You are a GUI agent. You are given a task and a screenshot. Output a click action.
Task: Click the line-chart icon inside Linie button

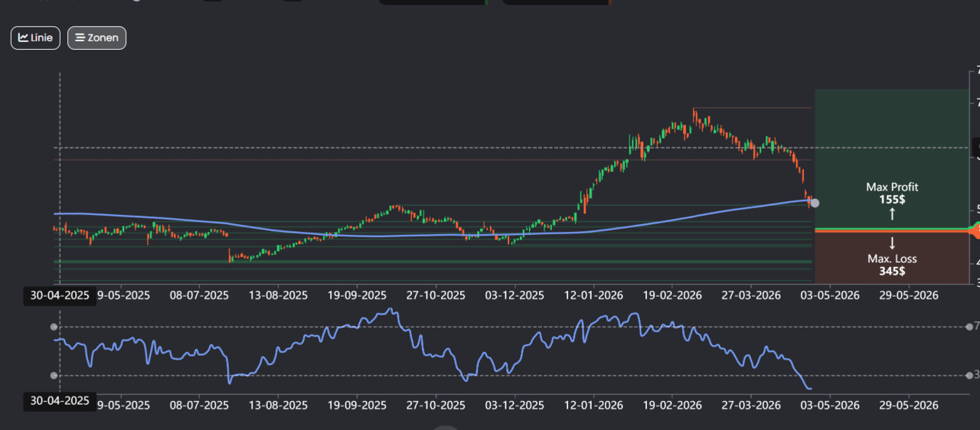pos(23,37)
